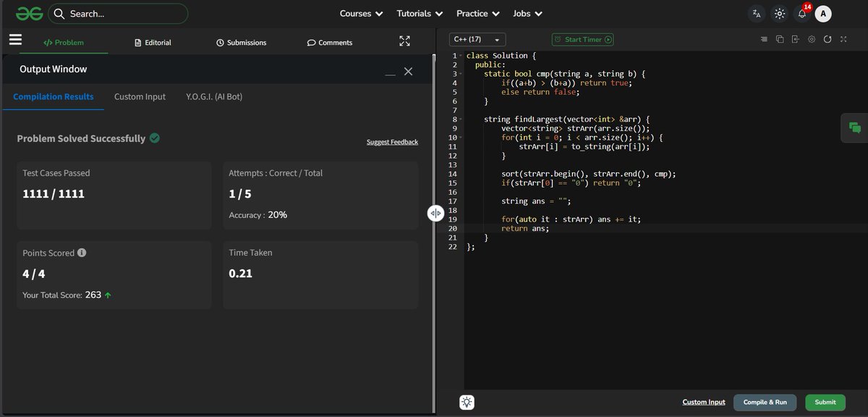Screen dimensions: 868x417
Task: Click the 'Your Total Score: 263' text
Action: point(62,295)
